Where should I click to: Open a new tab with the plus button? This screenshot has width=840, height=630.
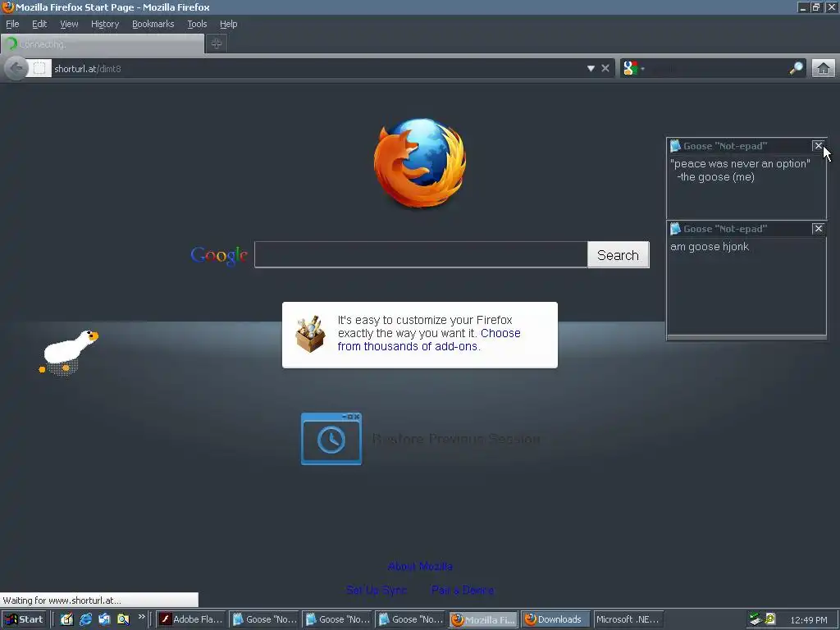tap(217, 44)
